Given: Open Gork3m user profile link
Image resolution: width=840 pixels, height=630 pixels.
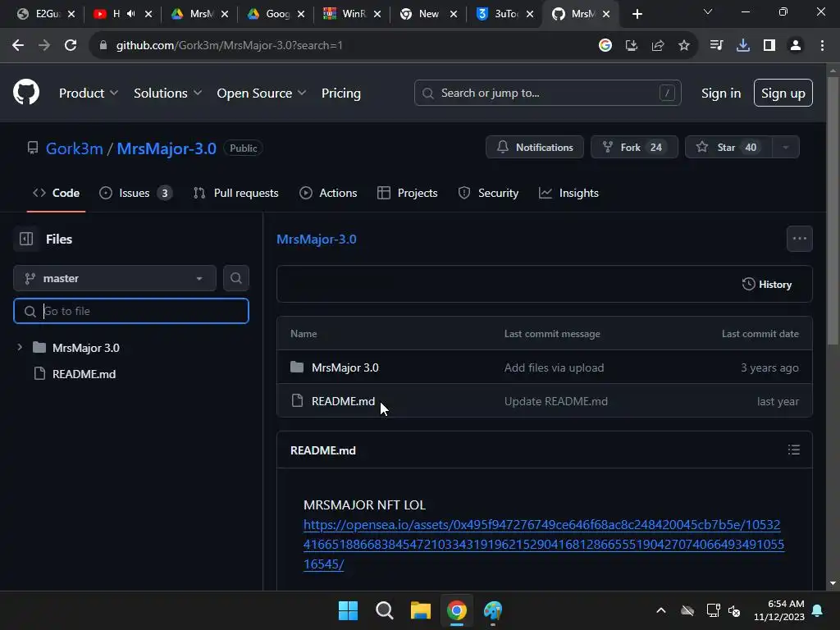Looking at the screenshot, I should click(74, 148).
